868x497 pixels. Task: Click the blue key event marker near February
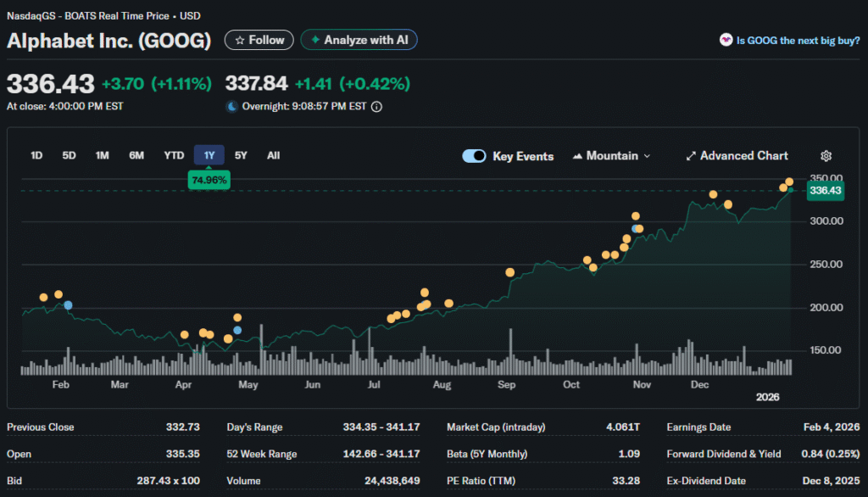69,304
